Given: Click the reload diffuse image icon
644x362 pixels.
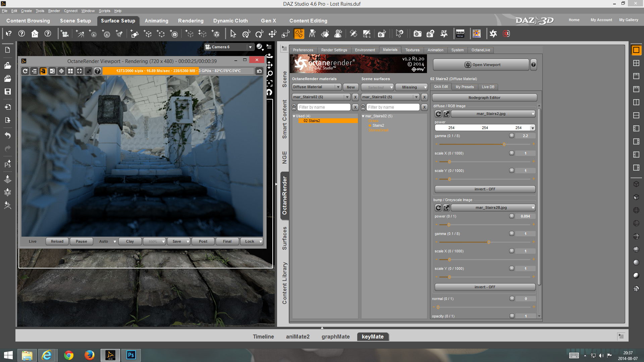Looking at the screenshot, I should click(438, 114).
